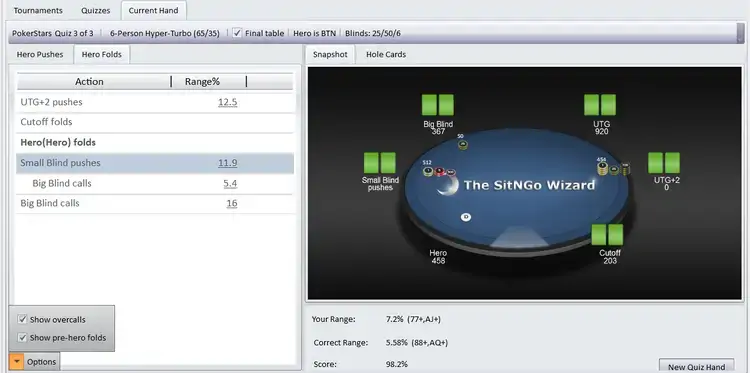This screenshot has width=750, height=373.
Task: Switch to Hole Cards tab
Action: point(386,55)
